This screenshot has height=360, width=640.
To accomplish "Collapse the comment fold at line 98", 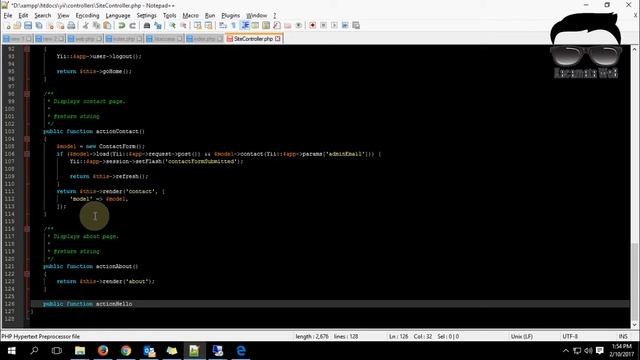I will [27, 94].
